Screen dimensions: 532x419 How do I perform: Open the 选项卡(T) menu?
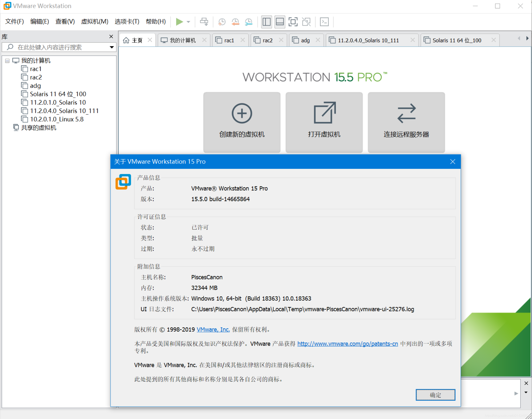[127, 22]
